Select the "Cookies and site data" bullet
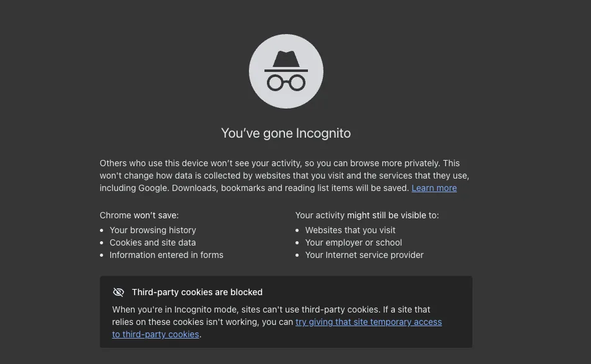The width and height of the screenshot is (591, 364). click(x=153, y=242)
